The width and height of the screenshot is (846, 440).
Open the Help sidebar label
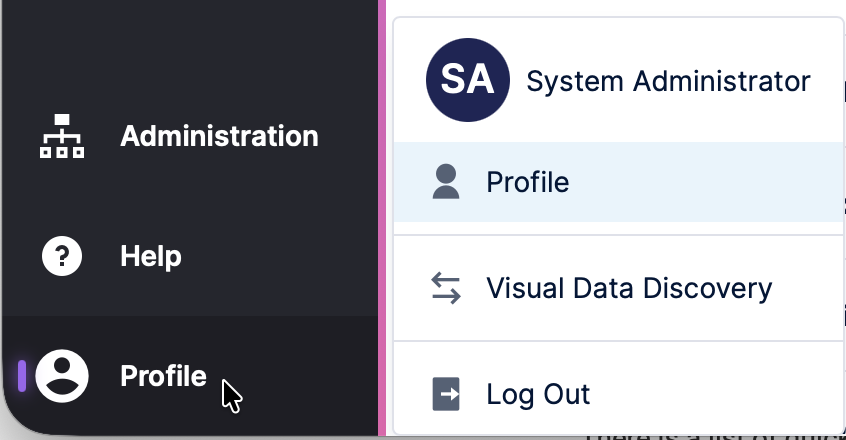pyautogui.click(x=151, y=257)
